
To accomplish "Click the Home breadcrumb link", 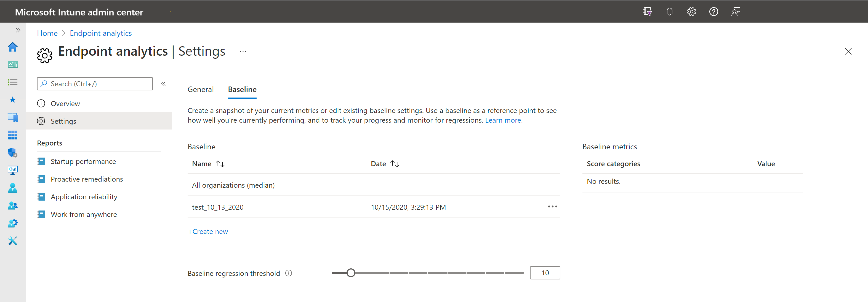I will click(x=47, y=33).
